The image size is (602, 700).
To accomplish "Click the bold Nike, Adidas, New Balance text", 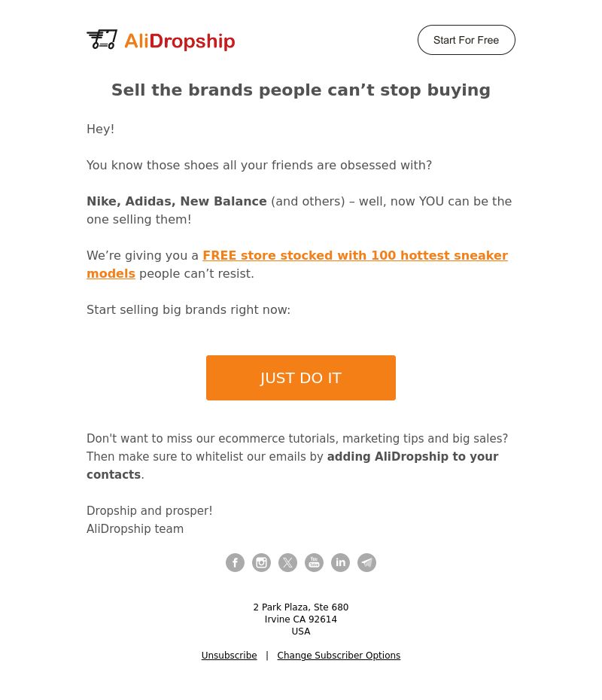I will coord(177,201).
